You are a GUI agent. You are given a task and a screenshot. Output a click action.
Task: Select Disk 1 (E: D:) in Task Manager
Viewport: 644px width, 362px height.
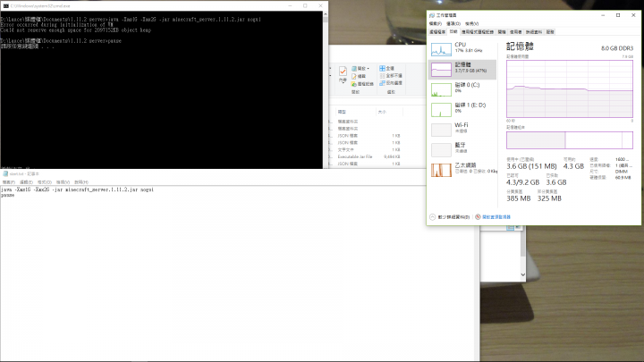click(x=462, y=110)
